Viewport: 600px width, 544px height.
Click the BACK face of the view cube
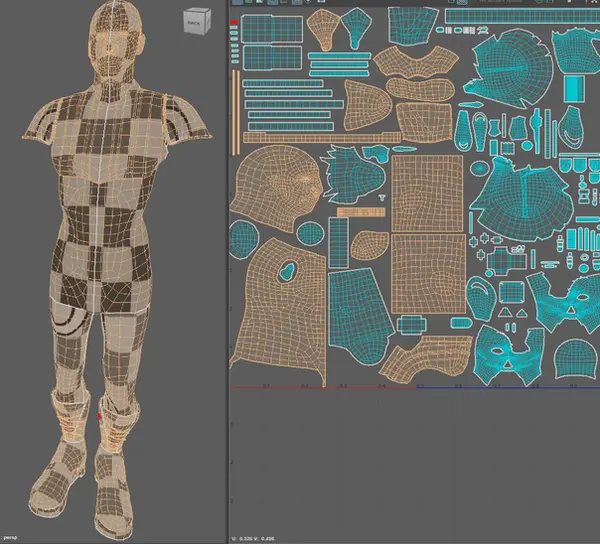click(194, 23)
